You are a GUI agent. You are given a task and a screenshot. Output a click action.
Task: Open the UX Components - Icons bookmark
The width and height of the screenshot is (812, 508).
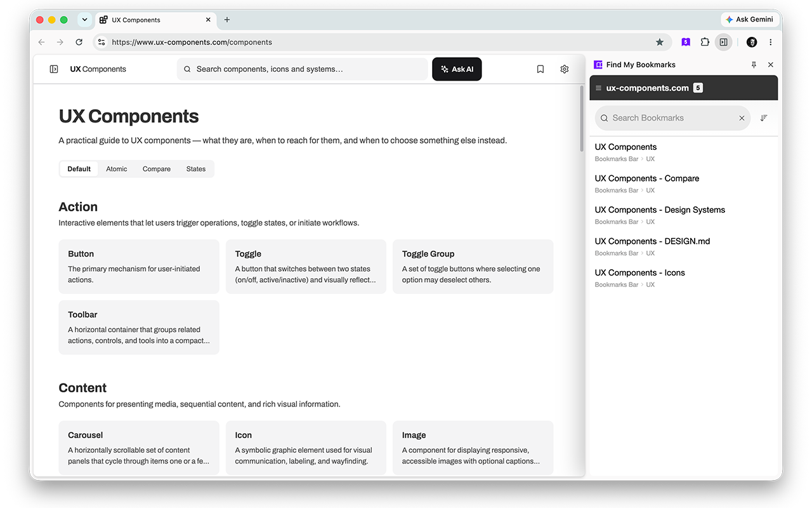point(683,278)
